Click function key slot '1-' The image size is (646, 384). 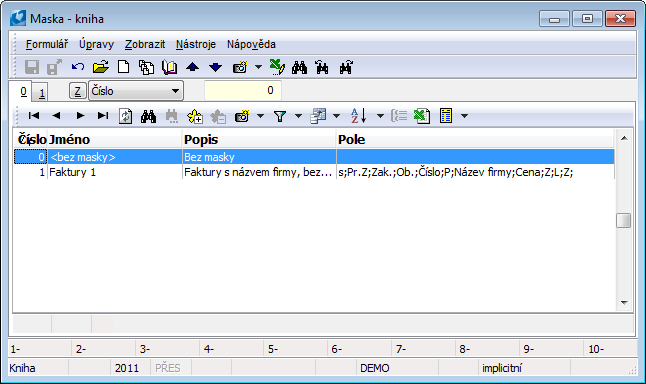40,349
